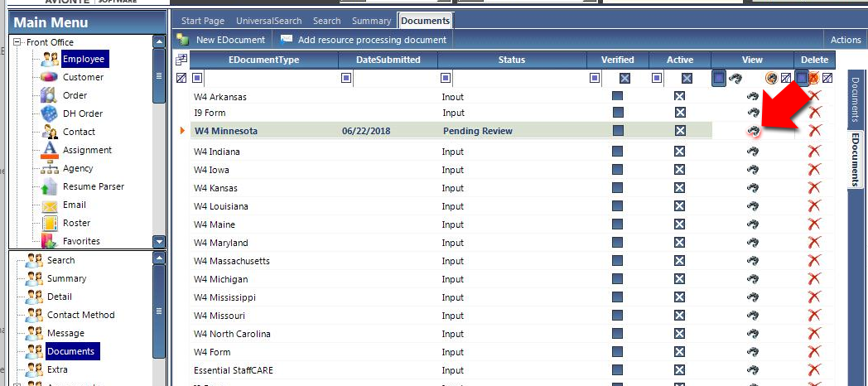This screenshot has width=868, height=386.
Task: View the W4 Indiana document binoculars icon
Action: pyautogui.click(x=752, y=152)
